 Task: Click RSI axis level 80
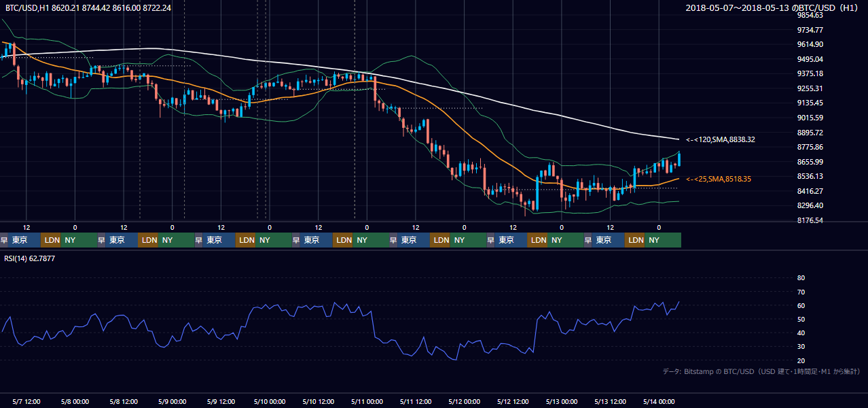(801, 278)
